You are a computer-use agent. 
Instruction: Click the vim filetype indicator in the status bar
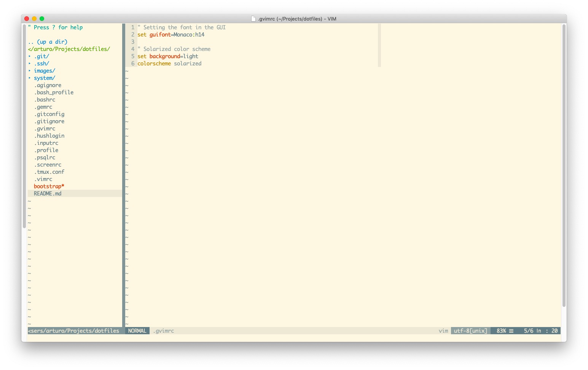point(443,330)
